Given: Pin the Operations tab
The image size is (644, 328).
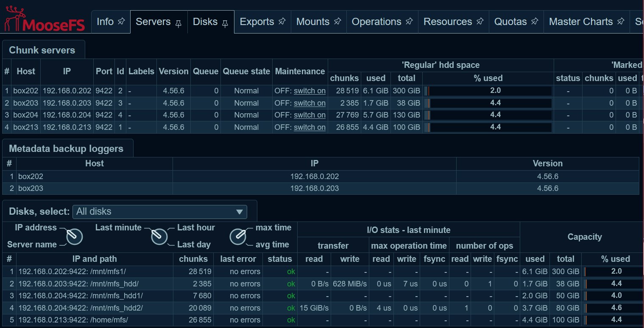Looking at the screenshot, I should [x=409, y=21].
